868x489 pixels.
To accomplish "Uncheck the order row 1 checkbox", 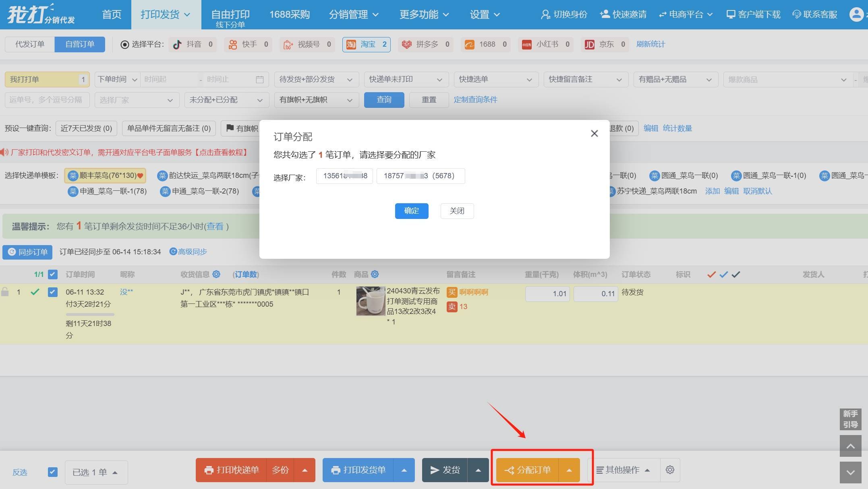I will (x=52, y=292).
